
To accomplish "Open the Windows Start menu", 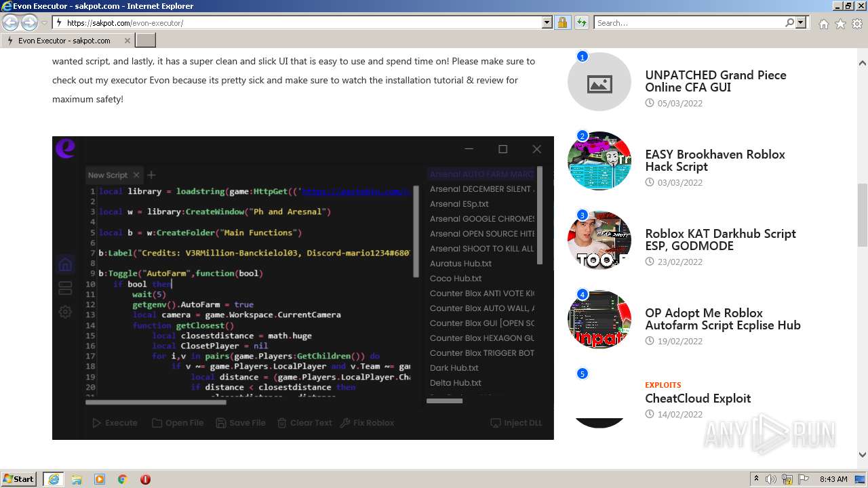I will 19,479.
